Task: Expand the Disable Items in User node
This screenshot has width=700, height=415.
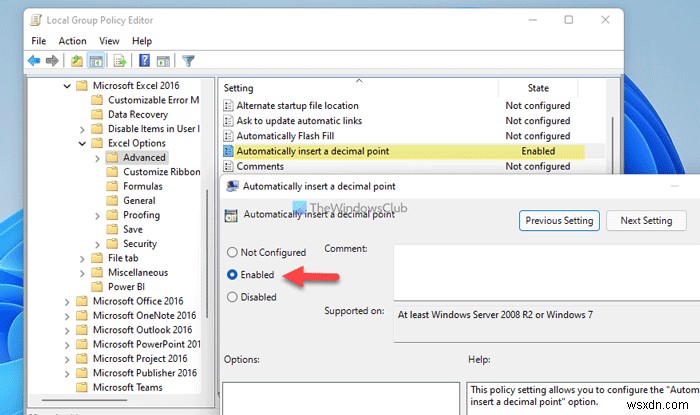Action: 82,129
